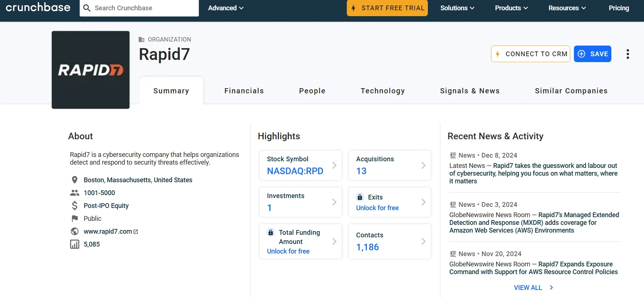The image size is (644, 298).
Task: Click the Acquisitions count 13
Action: [x=361, y=171]
